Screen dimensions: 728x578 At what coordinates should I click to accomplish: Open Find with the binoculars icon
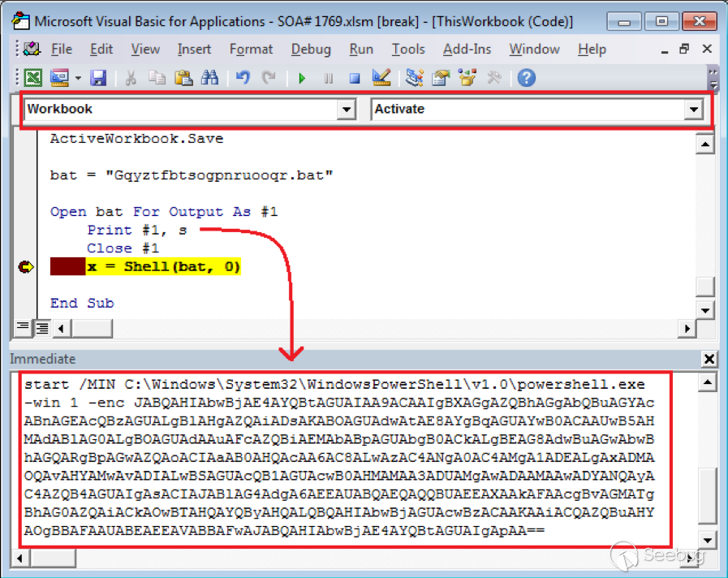(209, 78)
